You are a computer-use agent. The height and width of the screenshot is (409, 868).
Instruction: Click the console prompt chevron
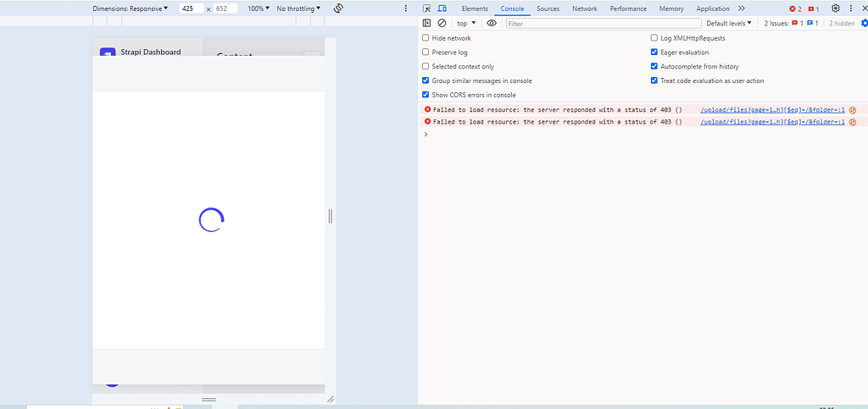click(426, 134)
